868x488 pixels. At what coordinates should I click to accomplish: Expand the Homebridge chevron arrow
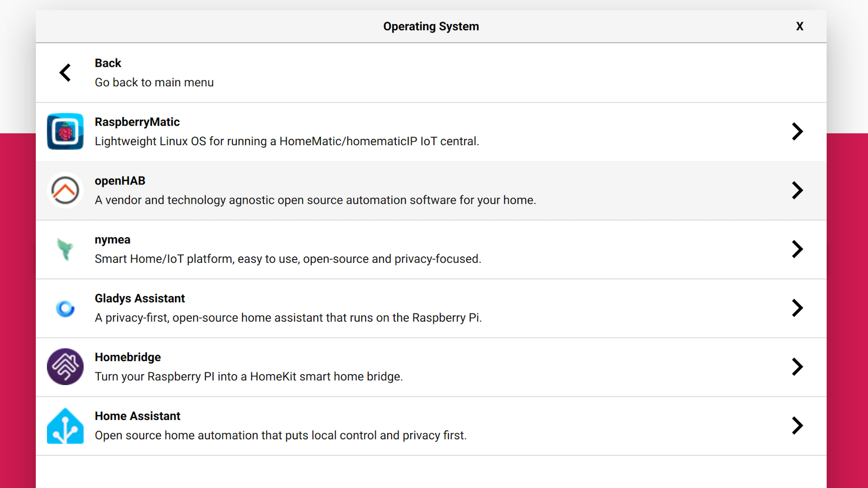click(x=797, y=367)
